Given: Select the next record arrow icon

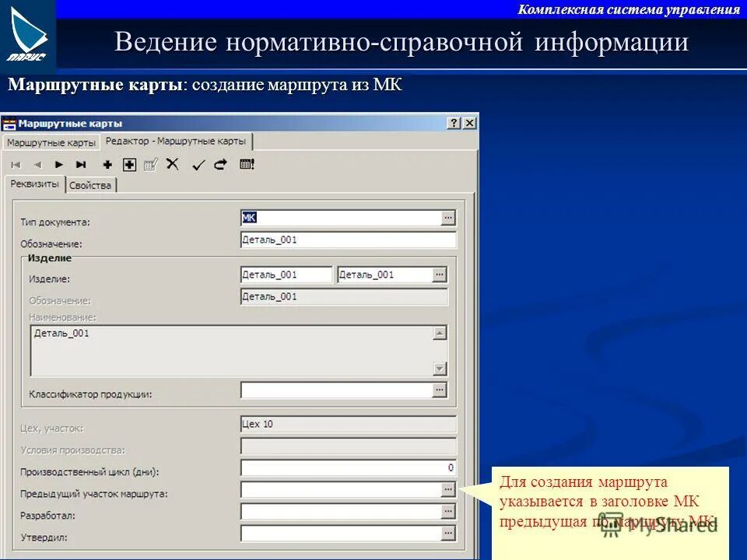Looking at the screenshot, I should 58,164.
